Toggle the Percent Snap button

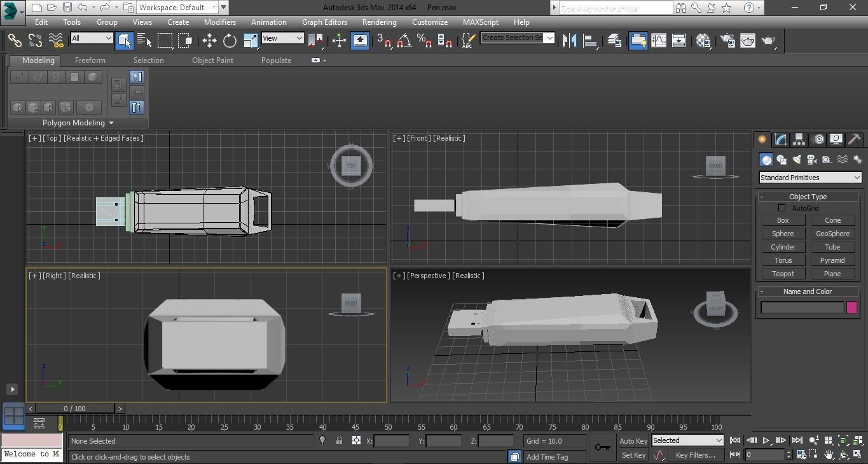pyautogui.click(x=425, y=40)
